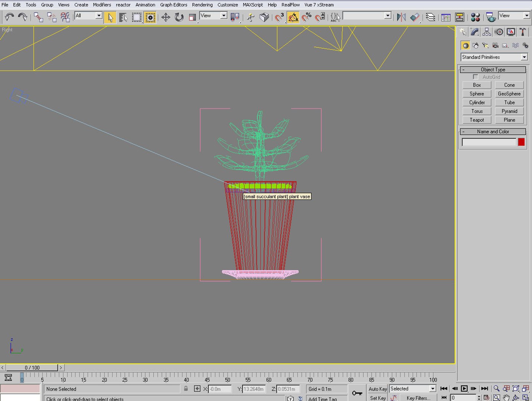Click the Play Animation button
Screen dimensions: 532x401
click(x=464, y=388)
